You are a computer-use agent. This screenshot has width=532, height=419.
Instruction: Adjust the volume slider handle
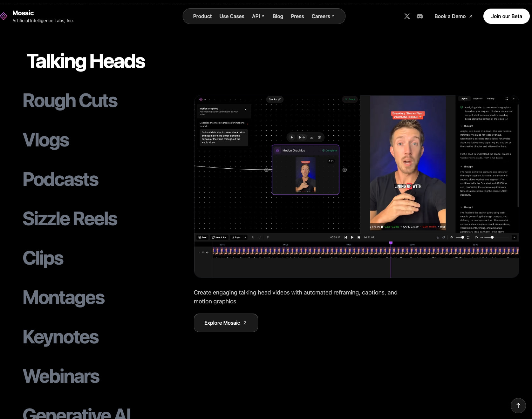coord(462,237)
